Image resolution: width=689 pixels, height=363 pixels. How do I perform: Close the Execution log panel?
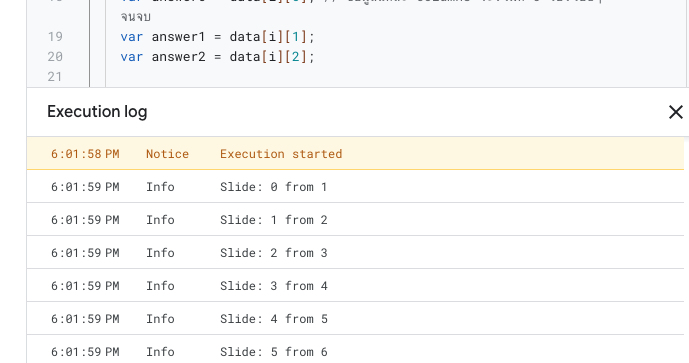click(675, 112)
